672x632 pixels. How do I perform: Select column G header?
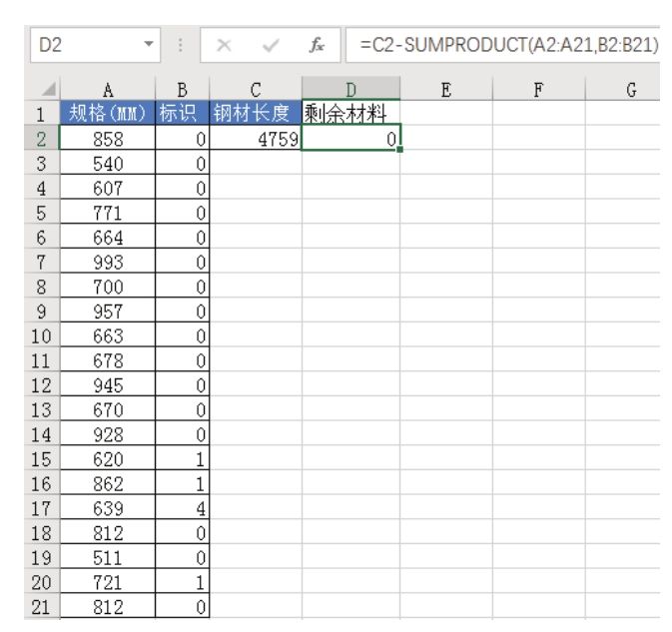[629, 88]
